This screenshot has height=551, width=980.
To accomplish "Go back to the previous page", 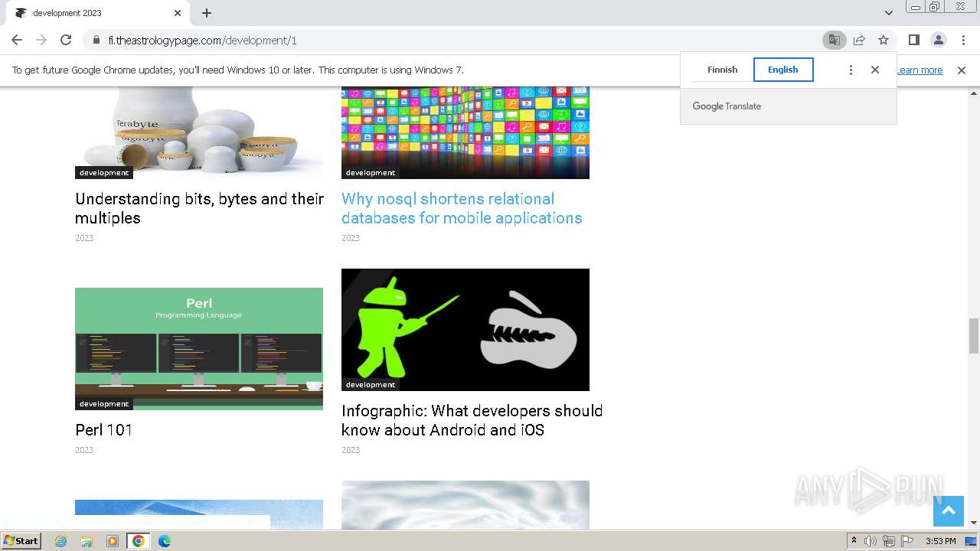I will click(17, 40).
